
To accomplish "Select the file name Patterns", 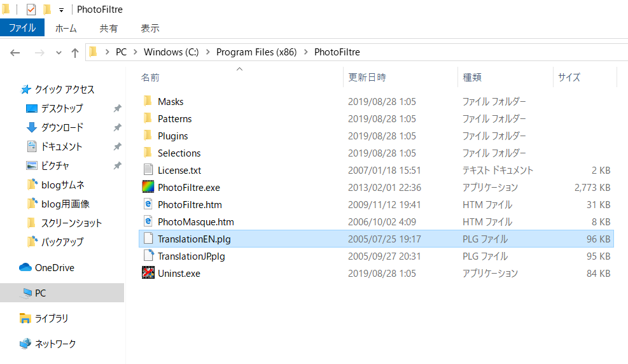I will (x=174, y=119).
